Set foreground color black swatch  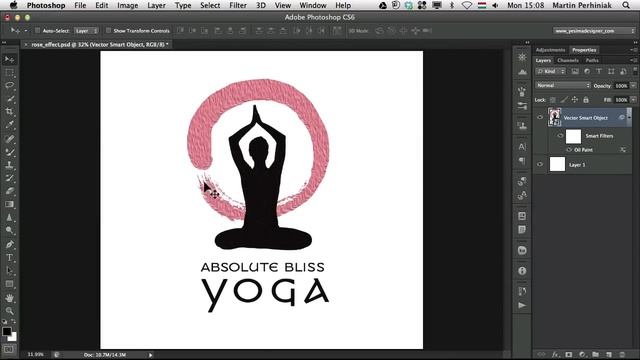coord(7,331)
